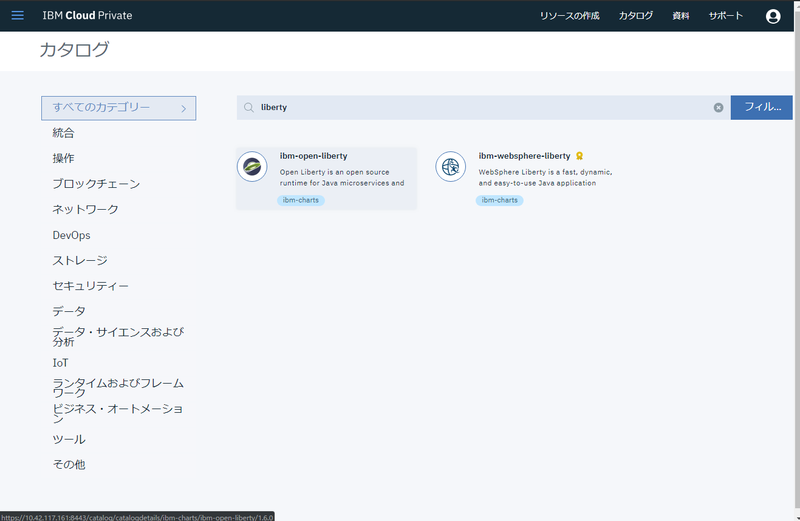
Task: Select the データ category
Action: [x=69, y=311]
